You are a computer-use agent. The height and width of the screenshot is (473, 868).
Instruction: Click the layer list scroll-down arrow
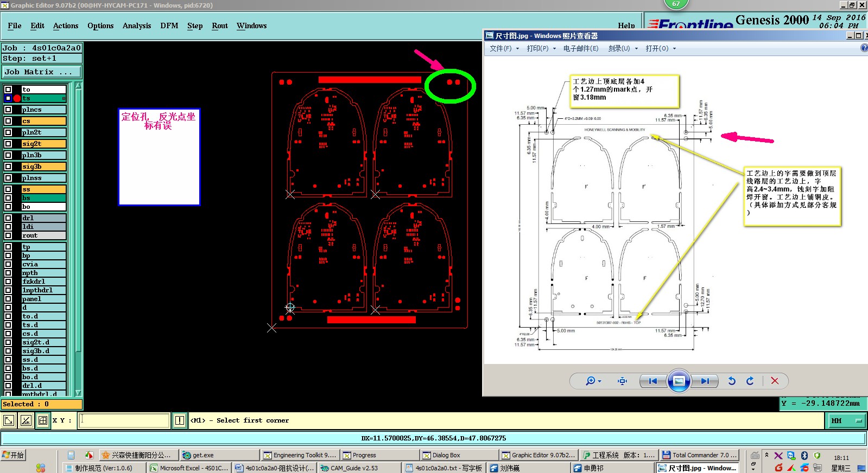78,393
